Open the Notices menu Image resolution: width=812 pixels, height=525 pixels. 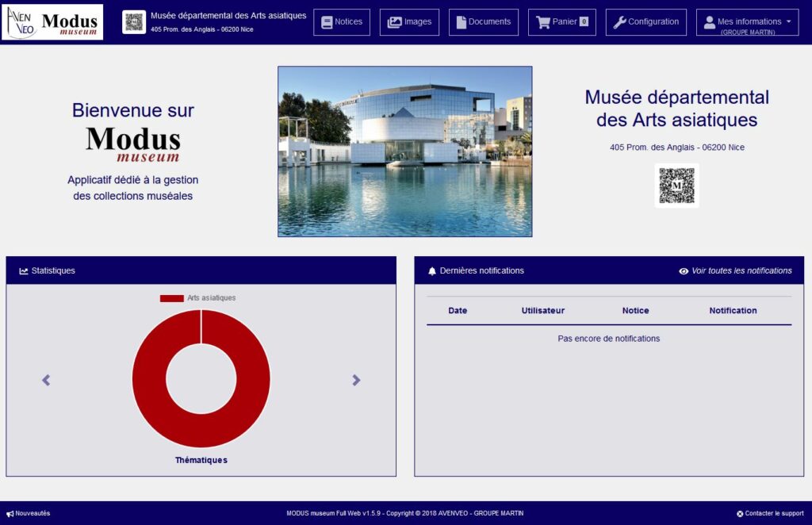342,22
